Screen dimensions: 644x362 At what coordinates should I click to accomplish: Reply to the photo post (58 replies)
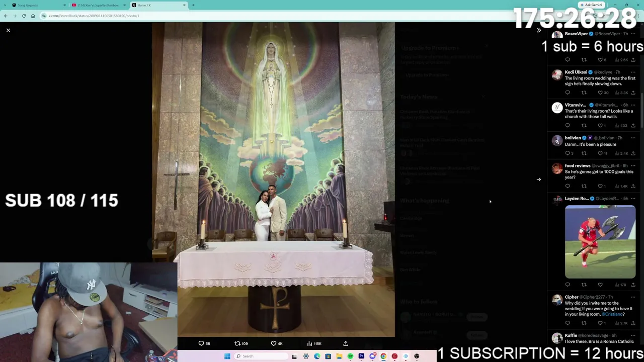pos(204,343)
